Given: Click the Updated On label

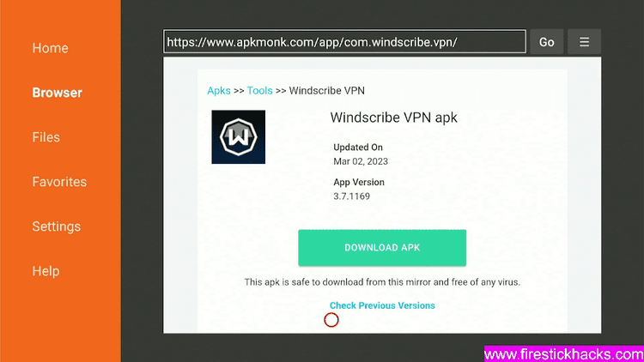Looking at the screenshot, I should [358, 148].
